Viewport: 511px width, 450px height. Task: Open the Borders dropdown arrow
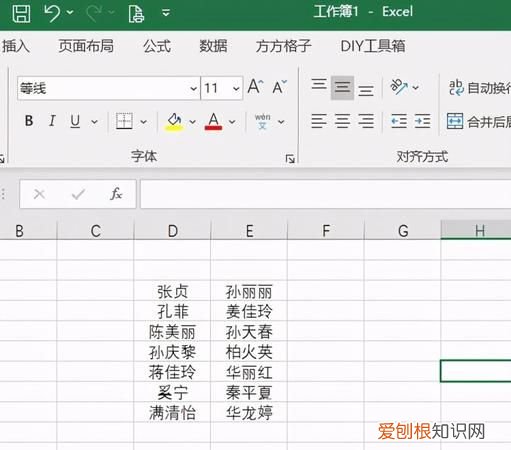[143, 122]
